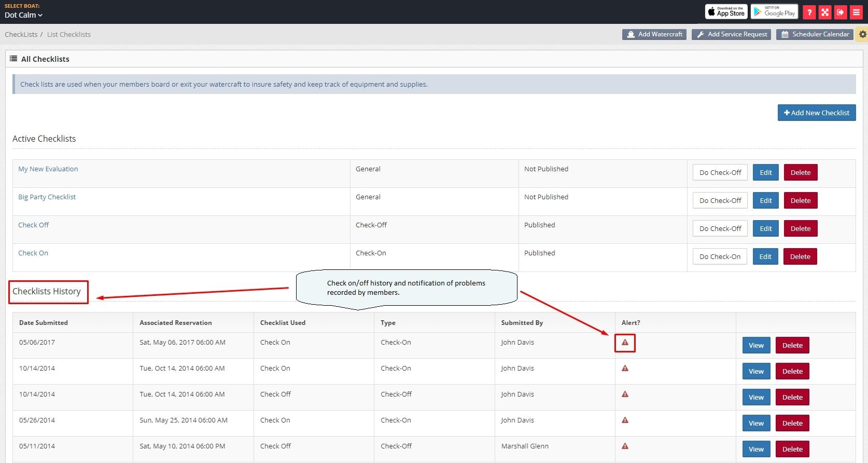Do Check-On for Check On checklist
868x463 pixels.
[x=720, y=256]
